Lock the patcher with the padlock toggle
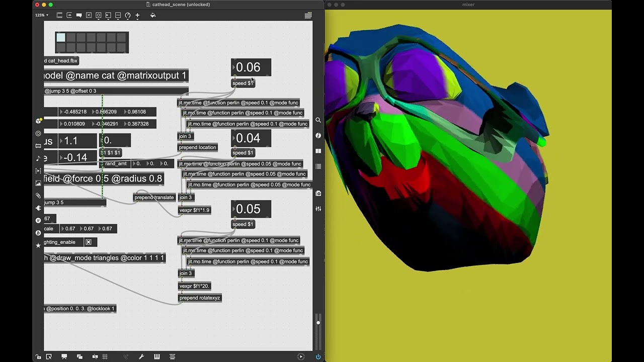 click(38, 356)
